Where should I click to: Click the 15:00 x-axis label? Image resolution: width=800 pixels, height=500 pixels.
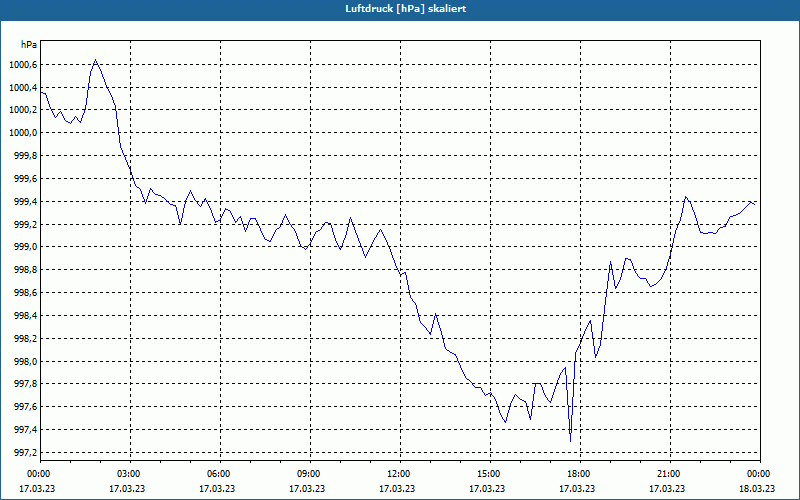[490, 474]
